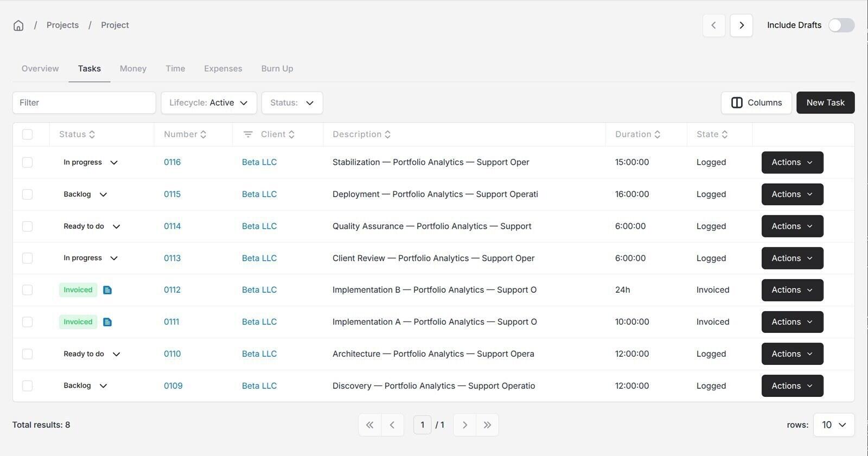
Task: Go to home via breadcrumb icon
Action: [18, 25]
